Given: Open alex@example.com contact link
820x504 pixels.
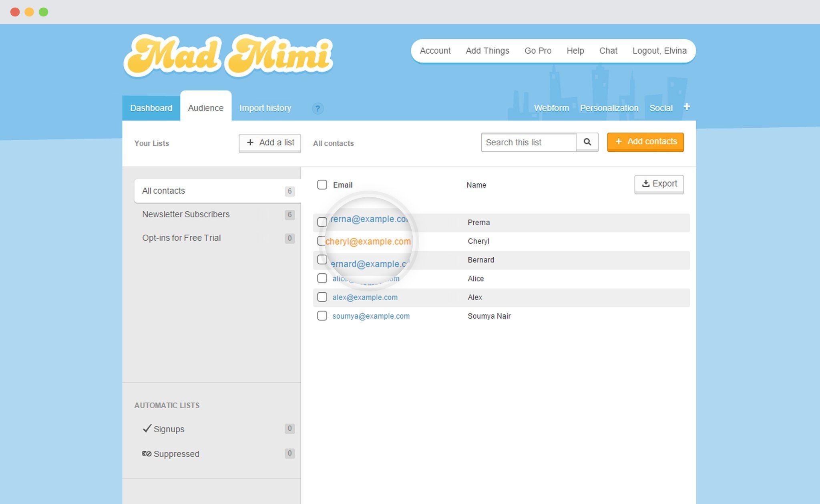Looking at the screenshot, I should point(365,297).
